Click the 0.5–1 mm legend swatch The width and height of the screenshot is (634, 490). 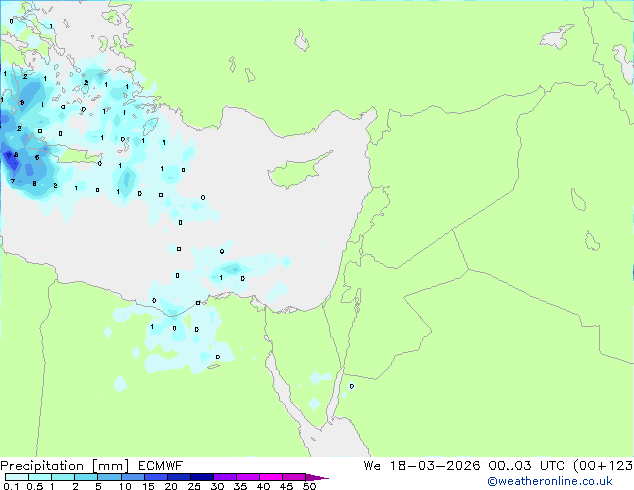(x=40, y=477)
